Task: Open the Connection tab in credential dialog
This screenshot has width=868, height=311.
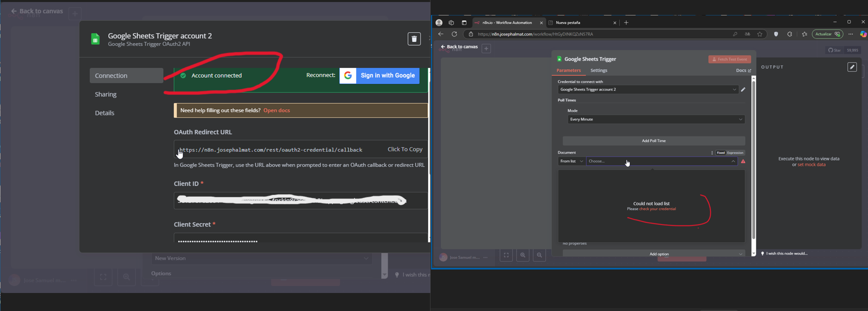Action: click(x=126, y=75)
